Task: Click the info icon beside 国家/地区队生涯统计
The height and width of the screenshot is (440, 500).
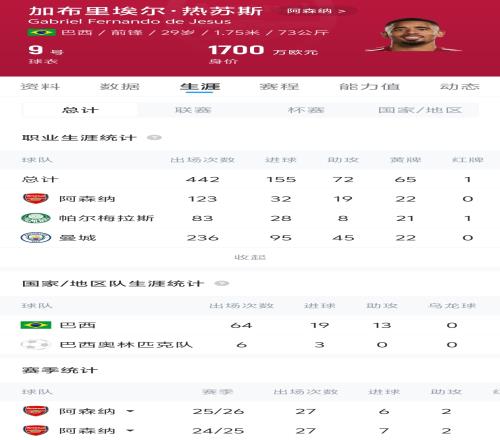Action: click(x=222, y=283)
